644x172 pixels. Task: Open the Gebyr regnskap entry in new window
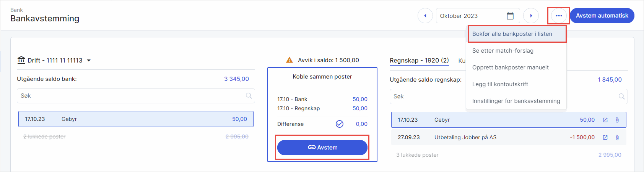pyautogui.click(x=605, y=120)
